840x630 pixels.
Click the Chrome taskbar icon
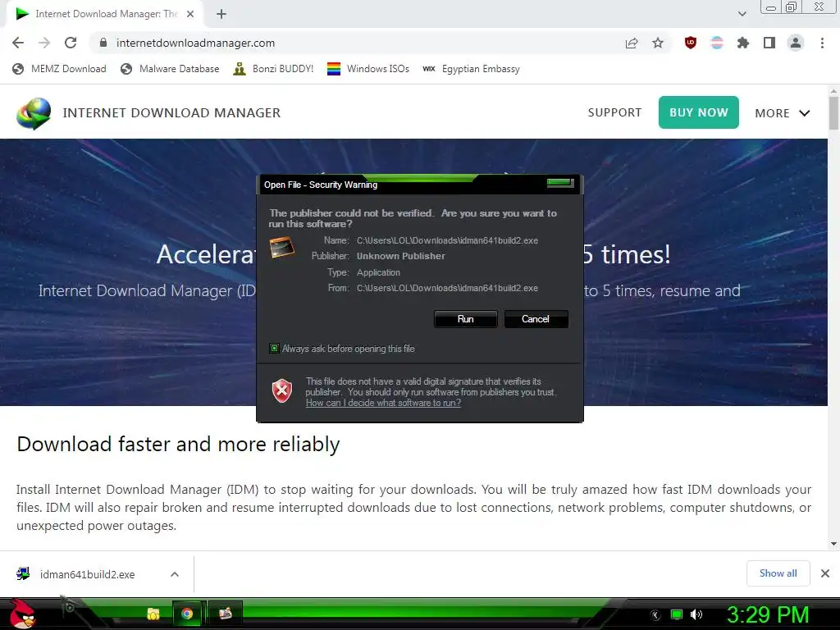click(x=187, y=614)
